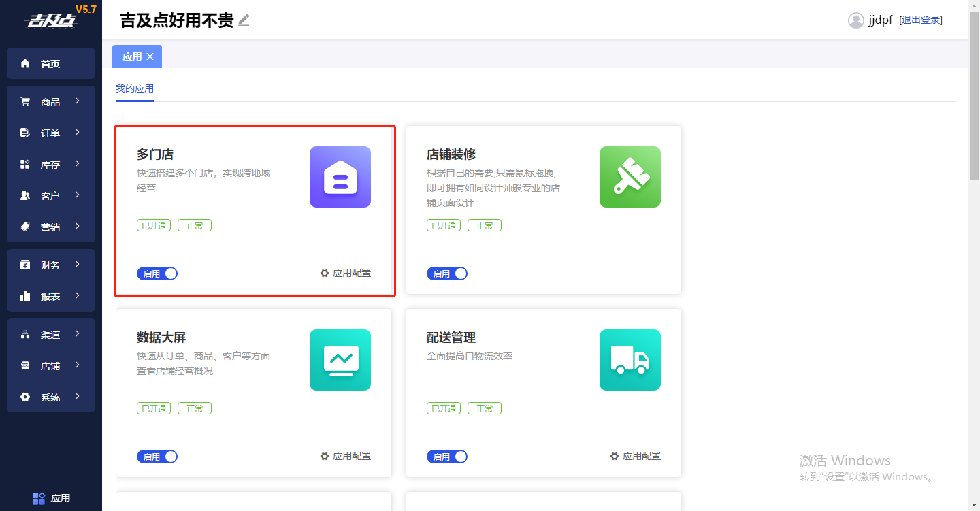Click the 商品 shopping cart icon

coord(25,101)
